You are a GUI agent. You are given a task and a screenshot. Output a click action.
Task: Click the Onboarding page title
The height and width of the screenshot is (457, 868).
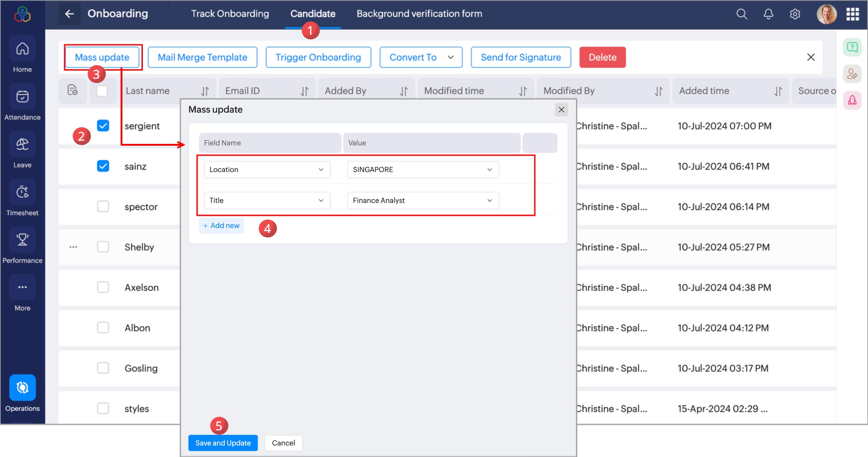[118, 14]
